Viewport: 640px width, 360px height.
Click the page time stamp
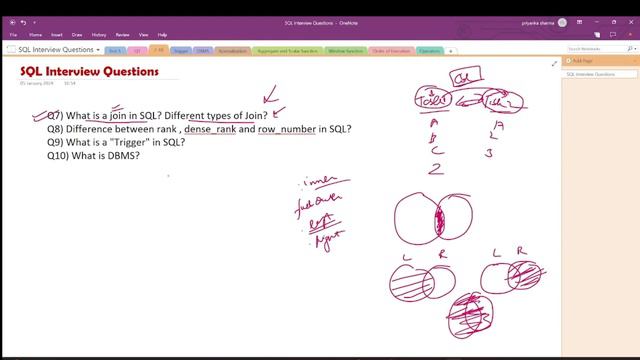coord(69,83)
